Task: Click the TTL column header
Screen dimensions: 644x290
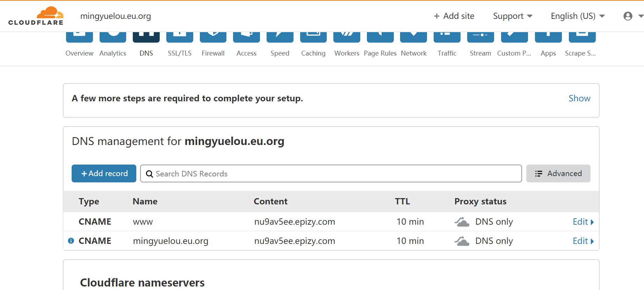Action: (x=402, y=201)
